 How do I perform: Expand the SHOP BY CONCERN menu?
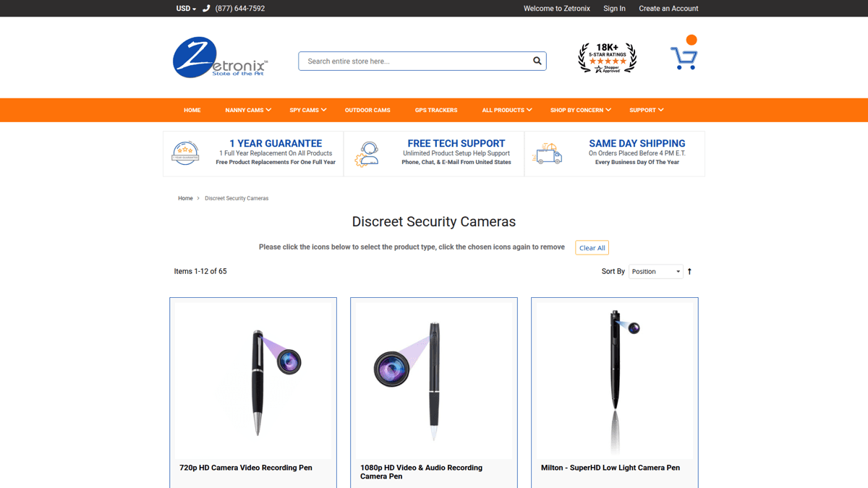coord(580,110)
